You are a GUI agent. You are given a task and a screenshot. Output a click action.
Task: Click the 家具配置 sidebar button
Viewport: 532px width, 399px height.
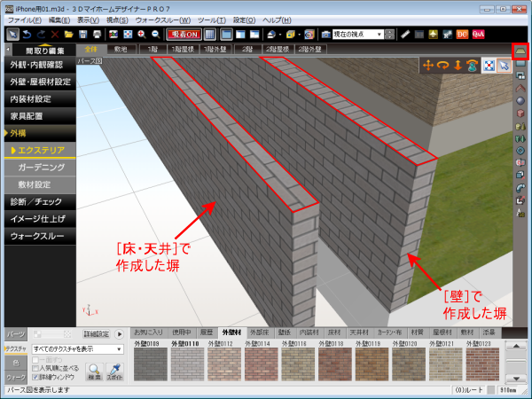point(37,114)
